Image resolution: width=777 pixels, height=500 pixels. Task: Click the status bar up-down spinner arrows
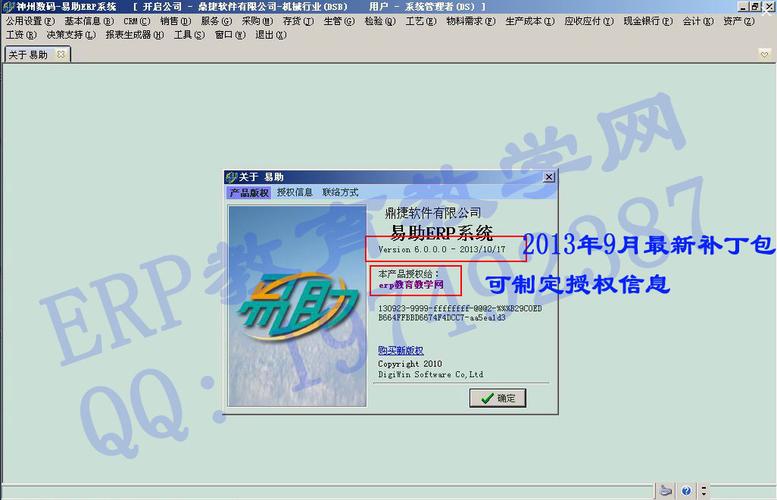click(x=705, y=491)
